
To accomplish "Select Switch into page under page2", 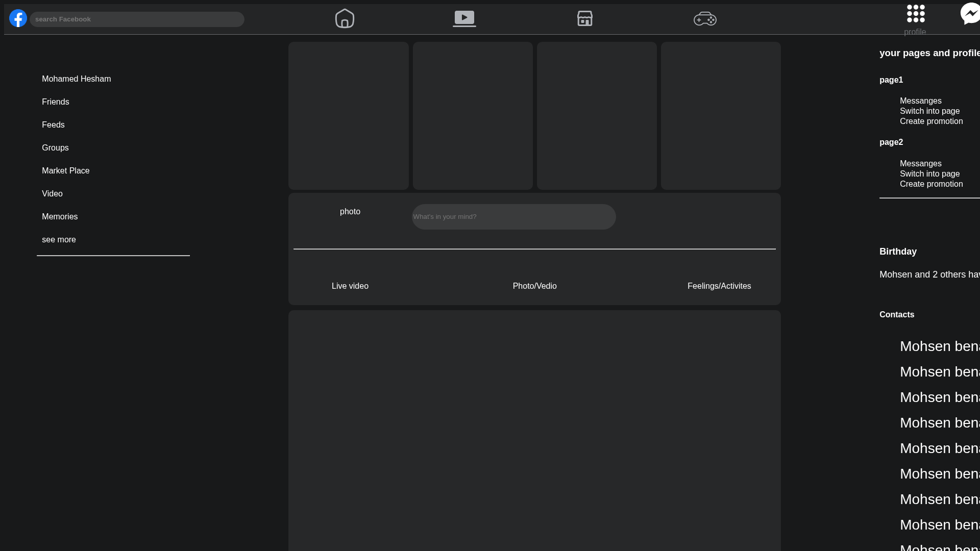I will click(929, 174).
